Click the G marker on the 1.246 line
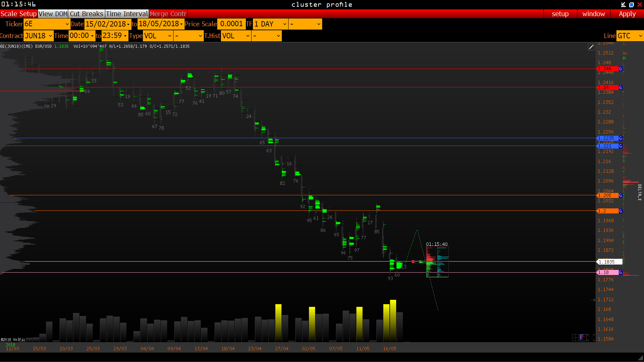The image size is (644, 362). [620, 69]
